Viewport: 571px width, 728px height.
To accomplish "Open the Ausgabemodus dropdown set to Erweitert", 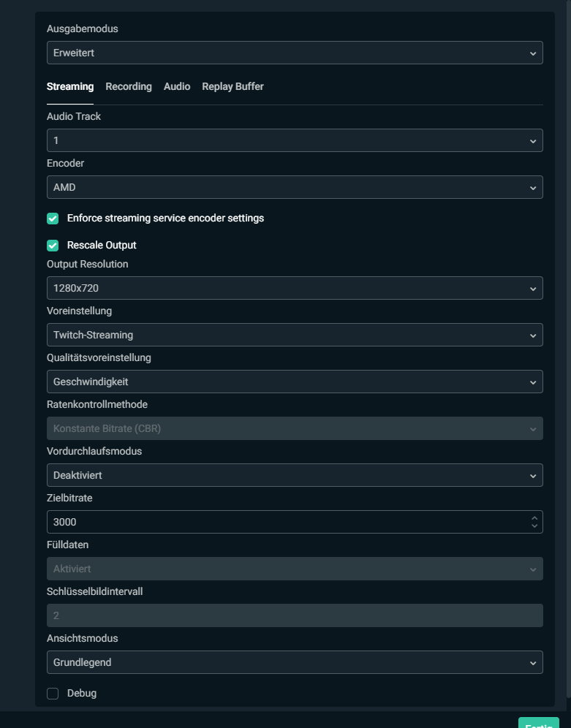I will [294, 53].
